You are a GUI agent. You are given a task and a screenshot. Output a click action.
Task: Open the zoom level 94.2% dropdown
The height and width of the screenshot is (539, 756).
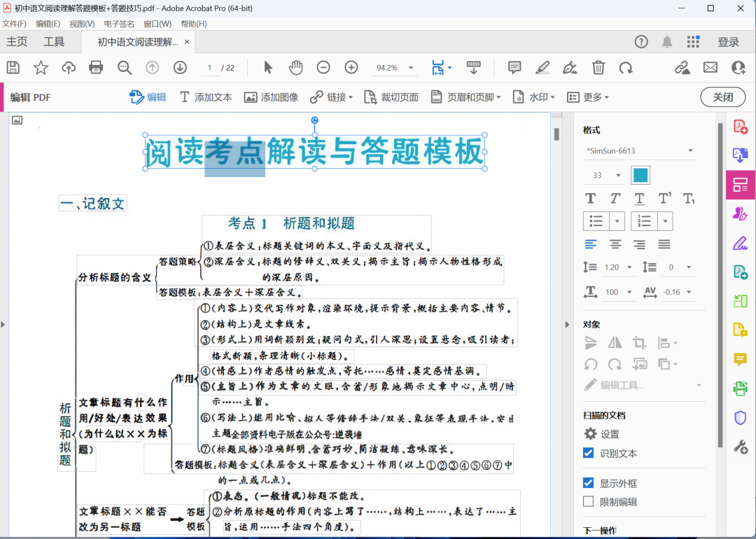(411, 67)
